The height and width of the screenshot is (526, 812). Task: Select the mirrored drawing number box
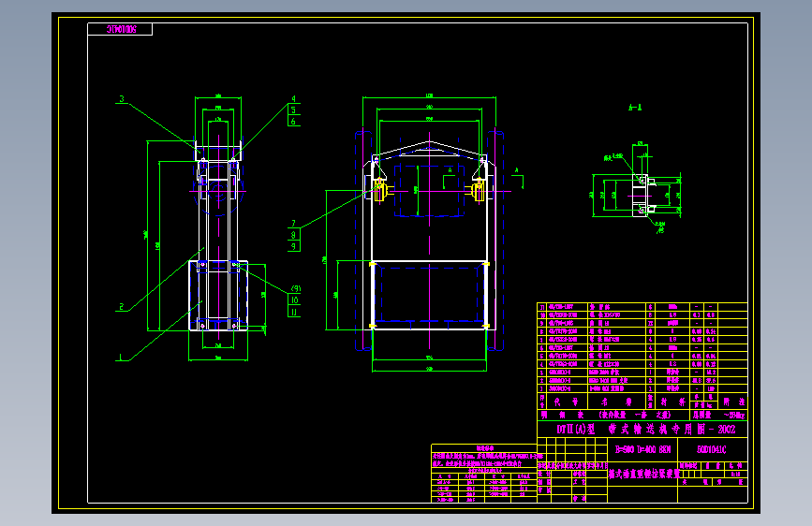point(120,29)
